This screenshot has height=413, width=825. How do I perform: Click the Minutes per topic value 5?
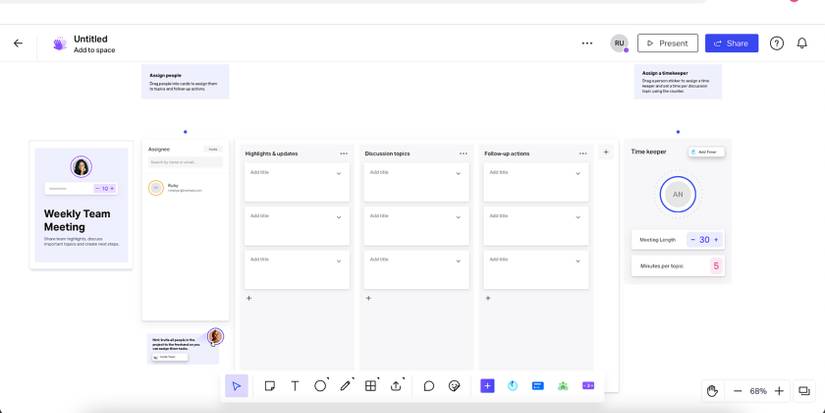716,266
